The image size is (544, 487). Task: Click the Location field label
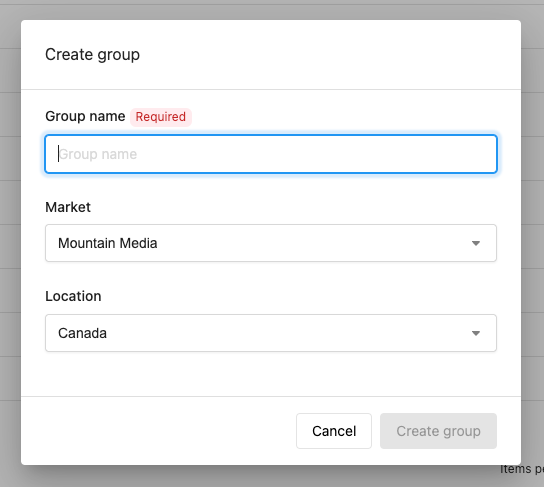coord(73,296)
